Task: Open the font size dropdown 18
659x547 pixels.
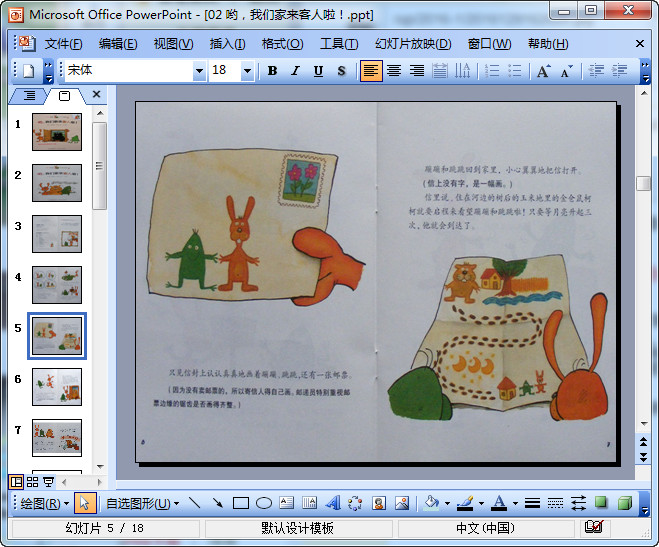Action: 247,71
